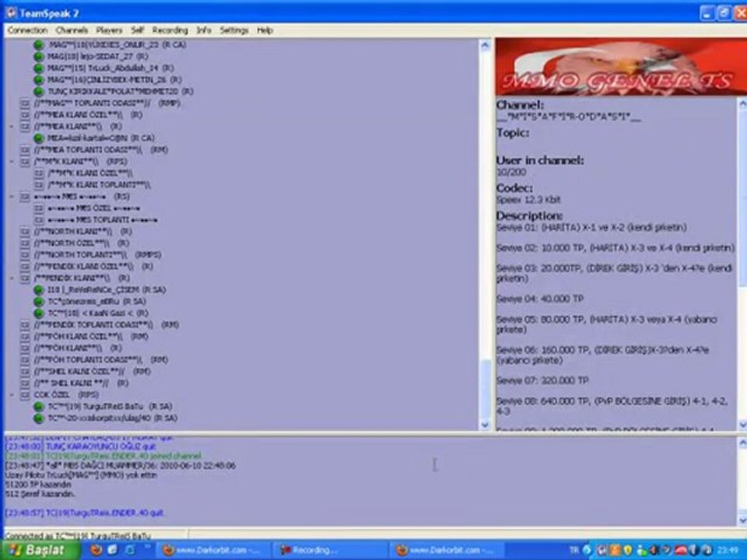This screenshot has height=560, width=747.
Task: Switch to second www.Darkorbit.com taskbar window
Action: [445, 550]
